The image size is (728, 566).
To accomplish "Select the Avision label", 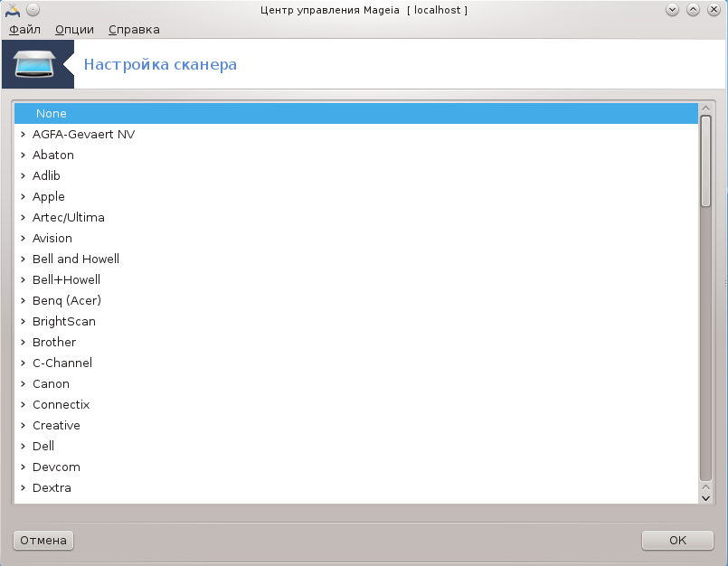I will pyautogui.click(x=52, y=238).
